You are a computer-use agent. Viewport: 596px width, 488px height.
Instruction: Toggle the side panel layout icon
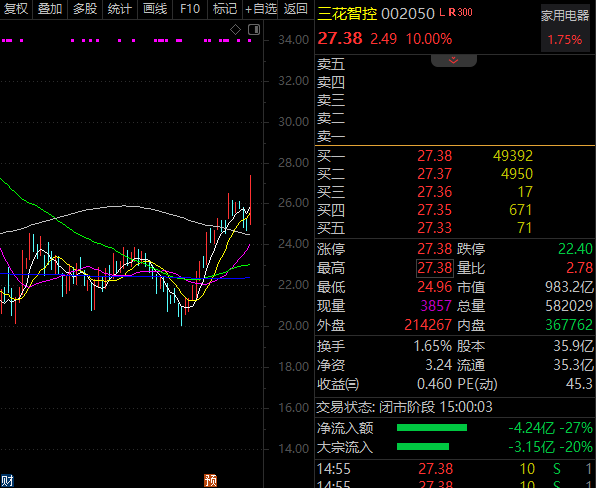pyautogui.click(x=254, y=29)
